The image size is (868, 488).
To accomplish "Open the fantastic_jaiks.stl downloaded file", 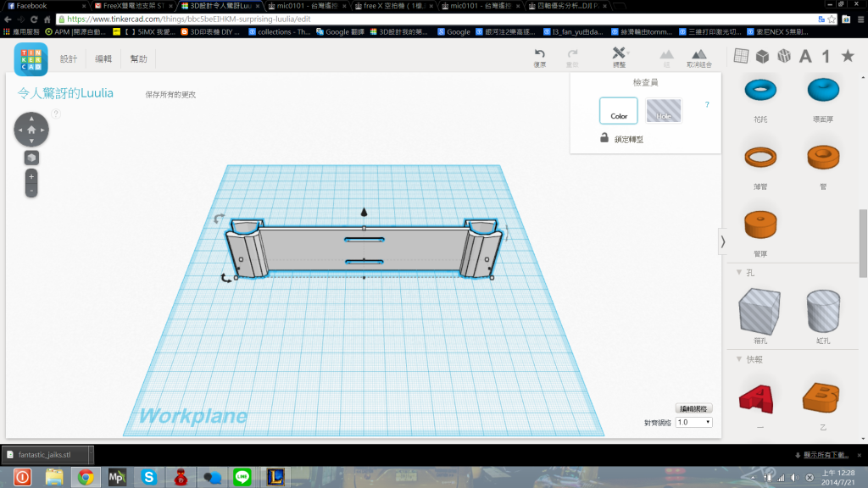I will [44, 455].
